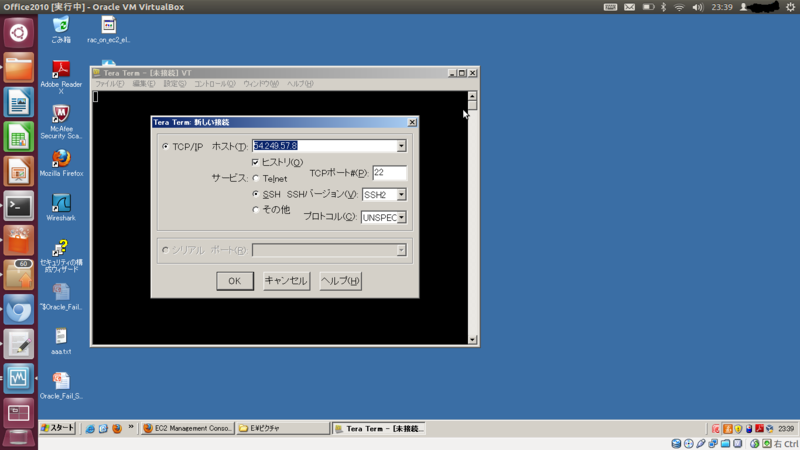The image size is (800, 450).
Task: Open the Ubuntu system settings gear menu
Action: point(790,7)
